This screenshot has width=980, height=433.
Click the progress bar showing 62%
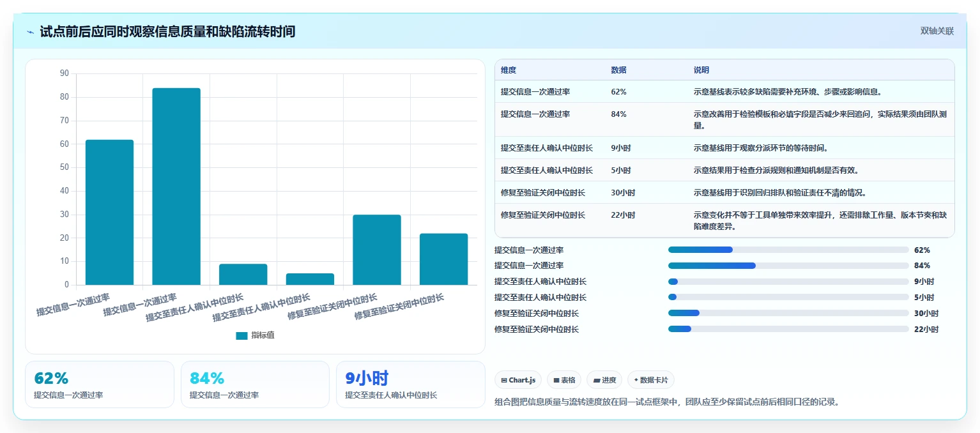coord(788,250)
